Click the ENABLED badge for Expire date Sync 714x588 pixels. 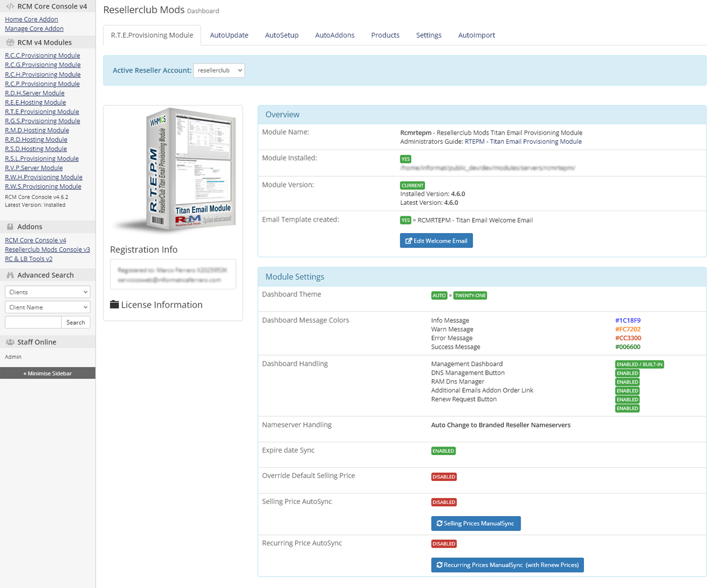(x=443, y=450)
